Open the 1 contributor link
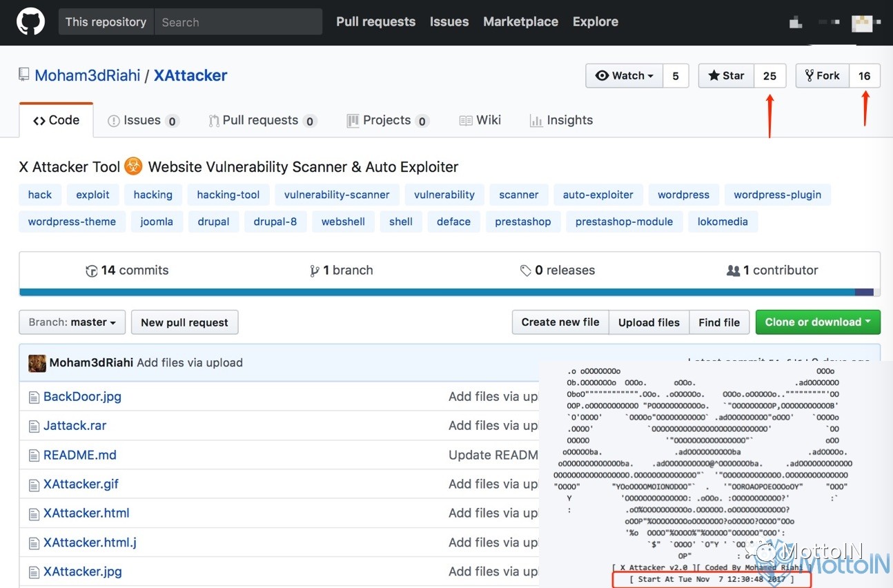Screen dimensions: 893x588 [x=772, y=271]
